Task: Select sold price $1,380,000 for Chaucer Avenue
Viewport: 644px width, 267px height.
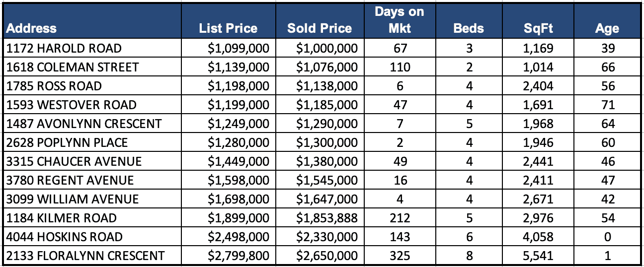Action: 327,161
